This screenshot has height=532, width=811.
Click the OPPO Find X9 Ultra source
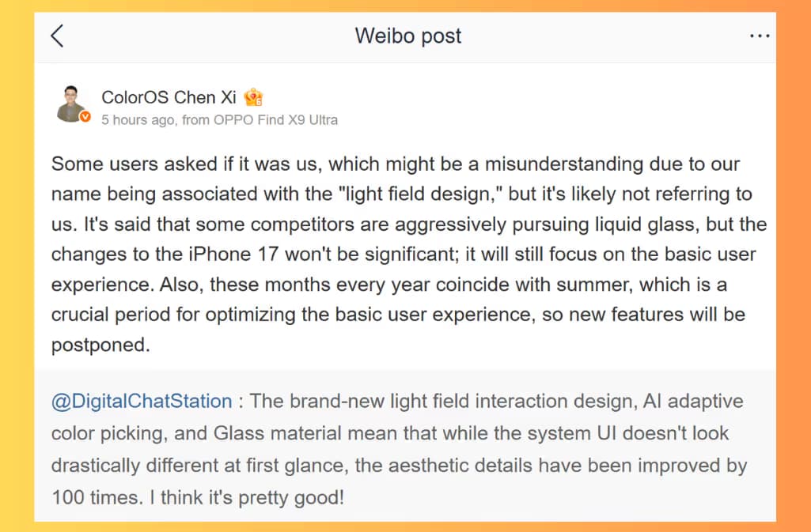tap(275, 120)
